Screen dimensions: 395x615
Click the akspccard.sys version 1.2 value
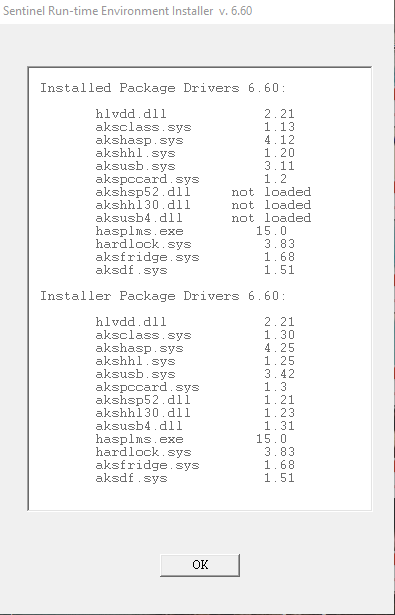coord(275,179)
